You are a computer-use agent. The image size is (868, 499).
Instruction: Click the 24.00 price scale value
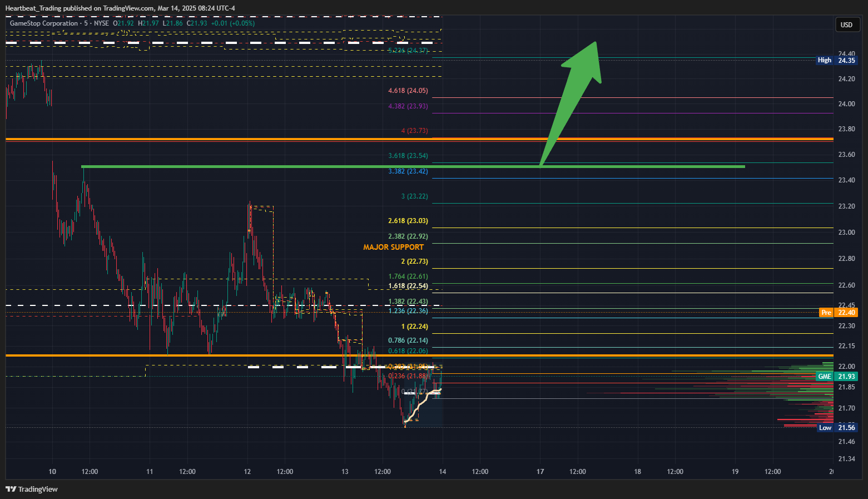[847, 104]
